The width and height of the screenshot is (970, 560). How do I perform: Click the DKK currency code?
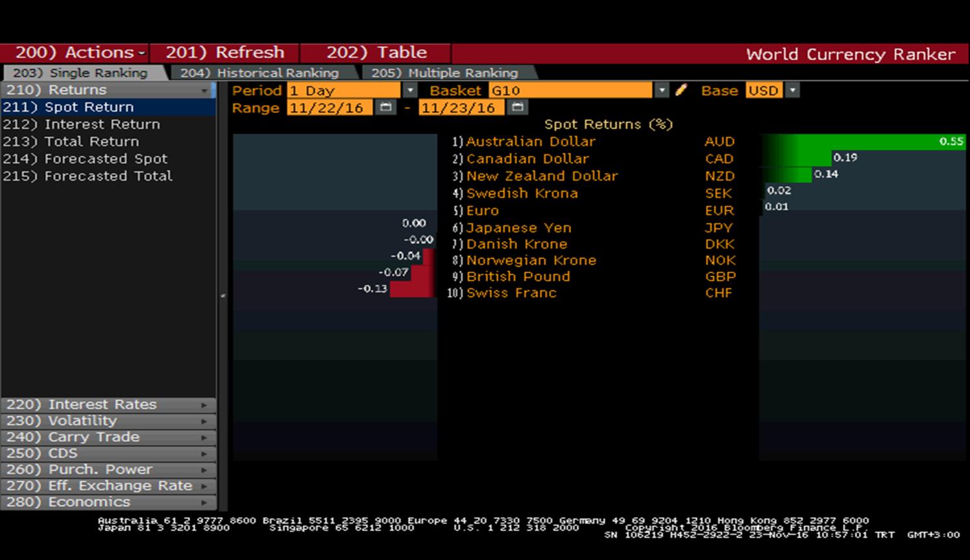coord(720,244)
